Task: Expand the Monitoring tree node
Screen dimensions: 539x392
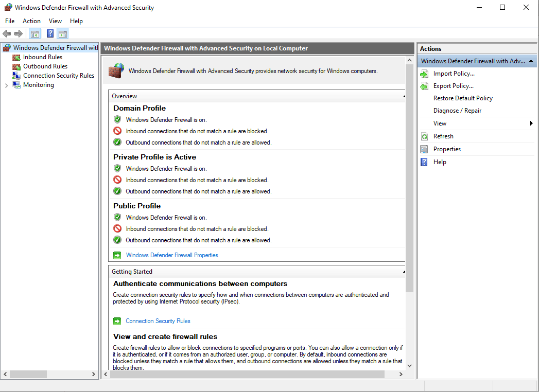Action: pyautogui.click(x=6, y=85)
